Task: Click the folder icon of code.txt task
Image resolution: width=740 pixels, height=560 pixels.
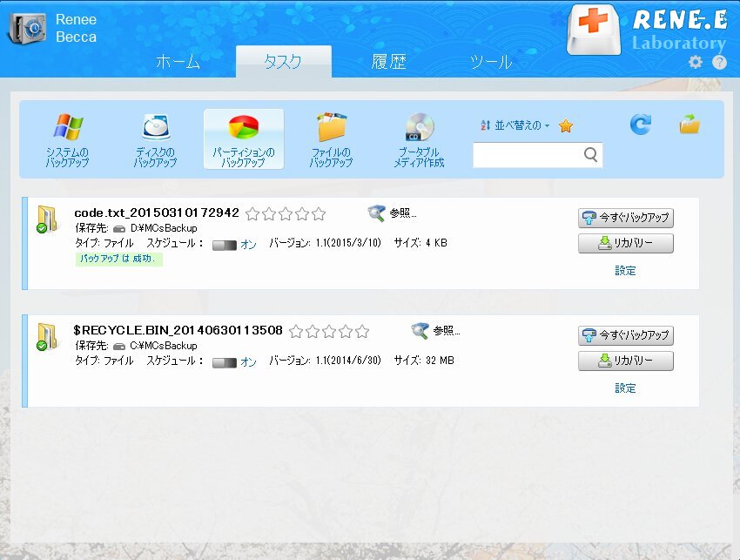Action: point(47,219)
